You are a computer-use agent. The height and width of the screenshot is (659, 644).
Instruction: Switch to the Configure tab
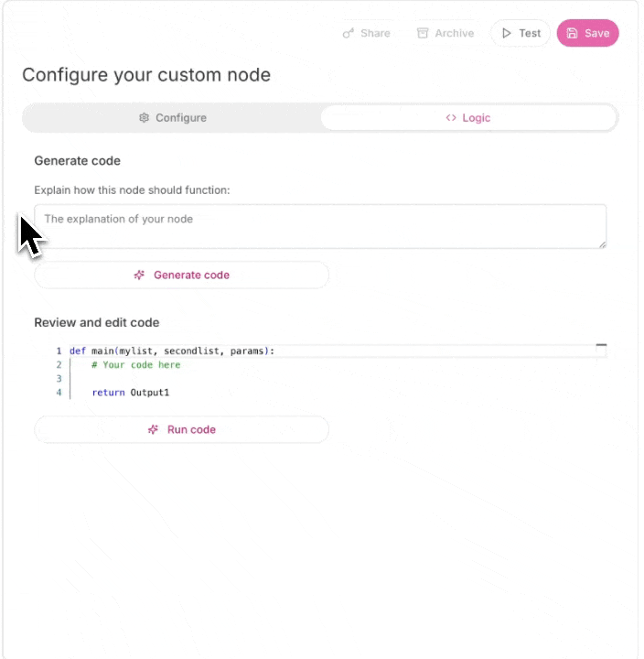pyautogui.click(x=173, y=118)
